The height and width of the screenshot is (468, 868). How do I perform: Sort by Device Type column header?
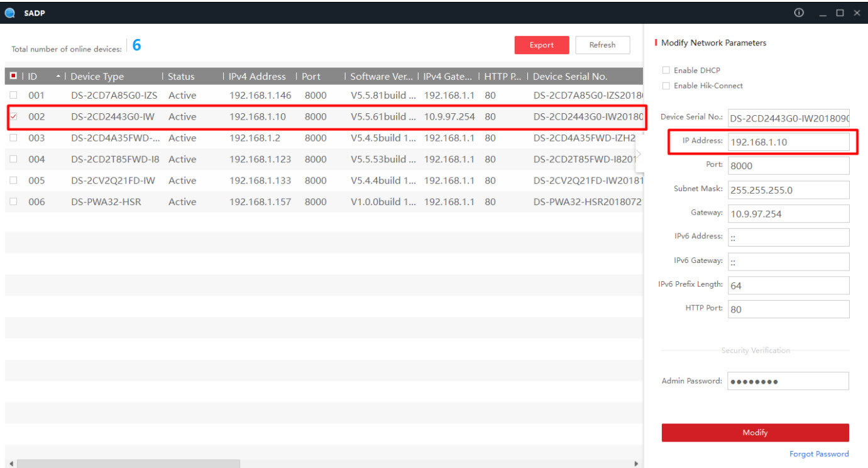pos(97,76)
